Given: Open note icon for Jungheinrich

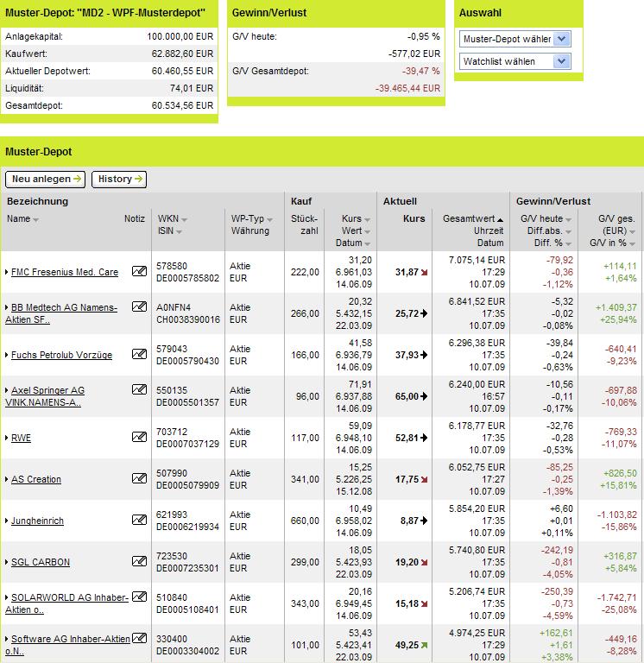Looking at the screenshot, I should click(139, 520).
